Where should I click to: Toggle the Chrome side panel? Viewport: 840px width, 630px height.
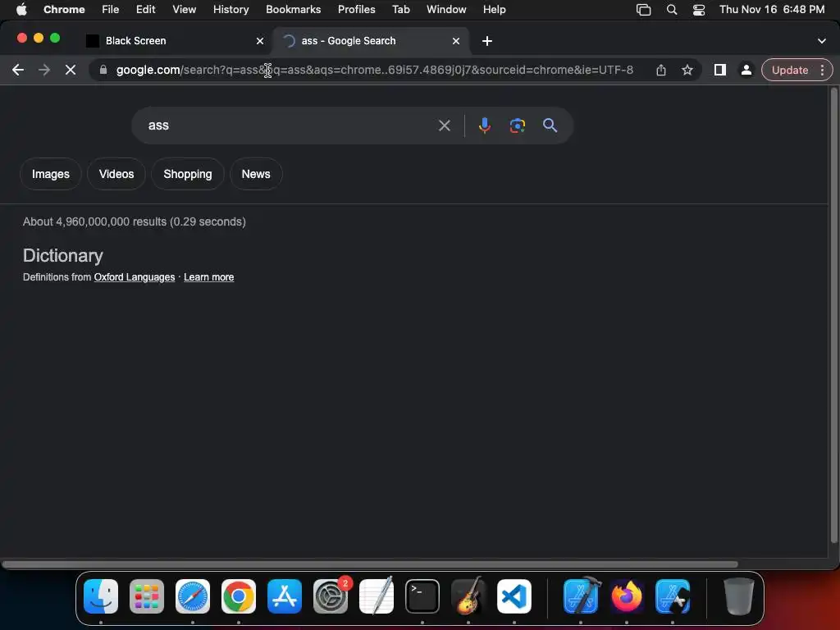tap(720, 70)
